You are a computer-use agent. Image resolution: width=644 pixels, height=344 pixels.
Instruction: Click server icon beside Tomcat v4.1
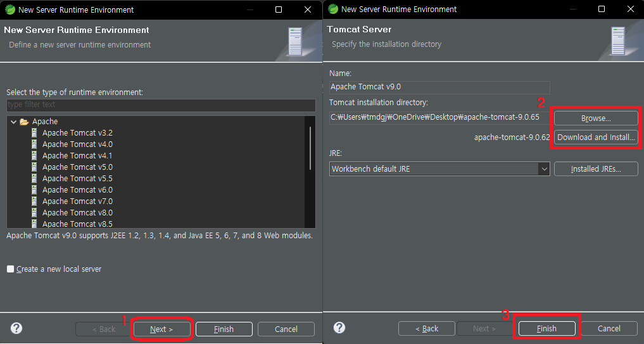[34, 156]
